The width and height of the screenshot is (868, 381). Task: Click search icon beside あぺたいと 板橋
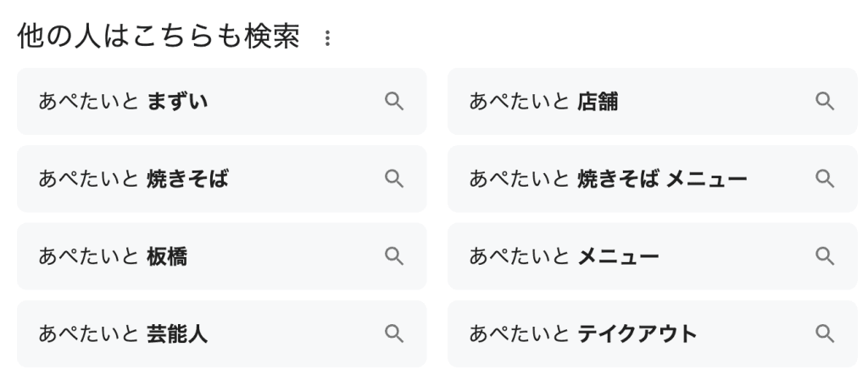coord(394,256)
